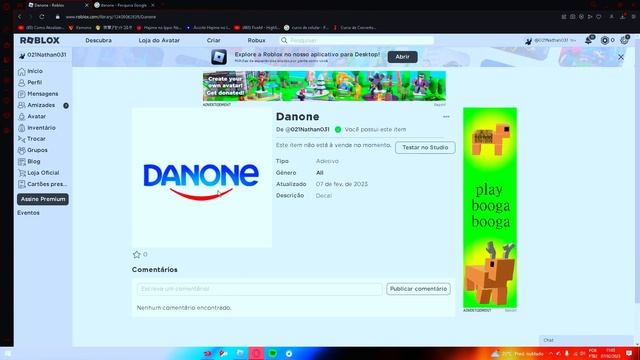Screen dimensions: 640x360
Task: Open 021Nathan031 profile in sidebar
Action: 42,55
